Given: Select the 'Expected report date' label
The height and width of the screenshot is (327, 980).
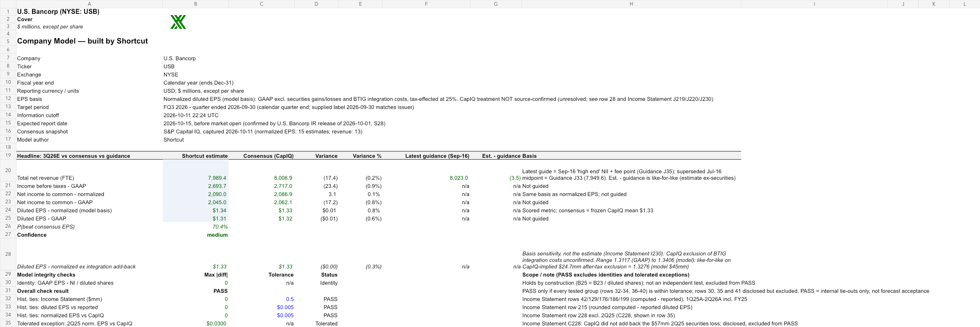Looking at the screenshot, I should click(x=42, y=123).
